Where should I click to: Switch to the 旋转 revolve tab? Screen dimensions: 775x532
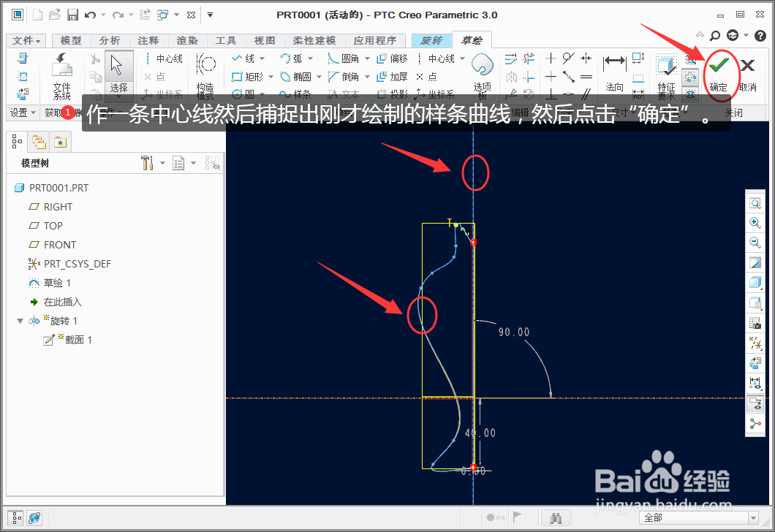click(x=431, y=40)
